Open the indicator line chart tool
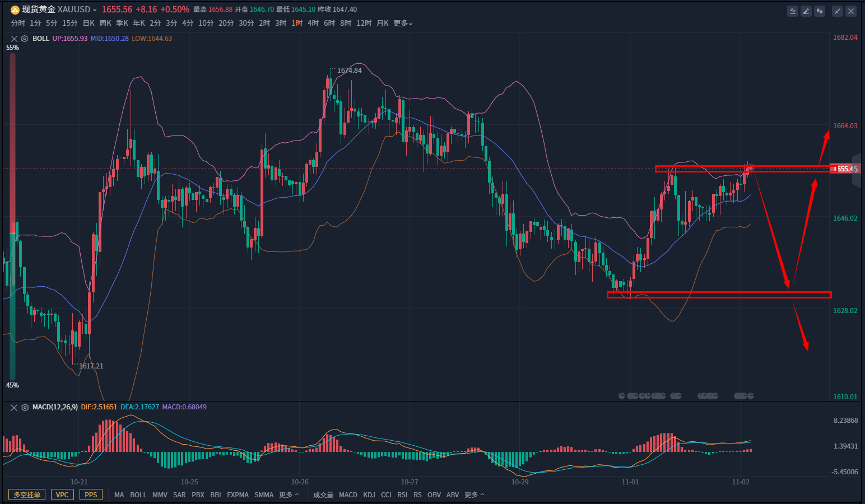Viewport: 865px width, 504px height. [x=793, y=11]
